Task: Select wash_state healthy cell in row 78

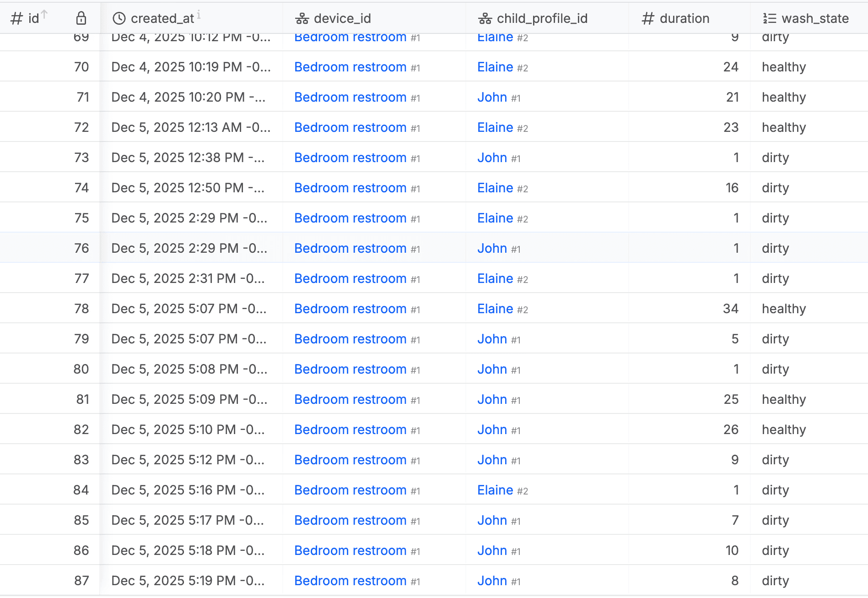Action: pyautogui.click(x=809, y=309)
